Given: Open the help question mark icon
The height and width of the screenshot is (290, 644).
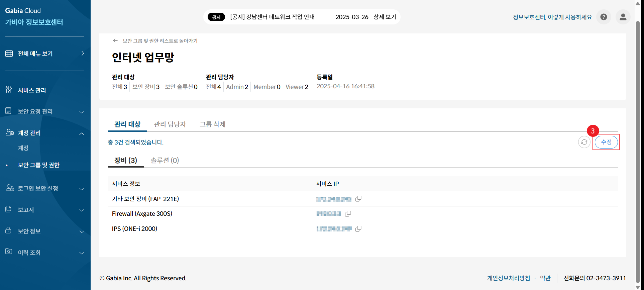Looking at the screenshot, I should (x=604, y=17).
